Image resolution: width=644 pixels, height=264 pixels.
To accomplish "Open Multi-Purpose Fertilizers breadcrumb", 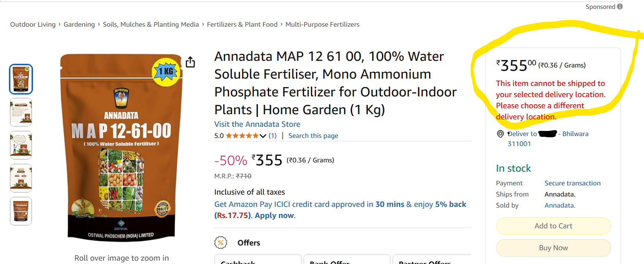I will point(322,24).
